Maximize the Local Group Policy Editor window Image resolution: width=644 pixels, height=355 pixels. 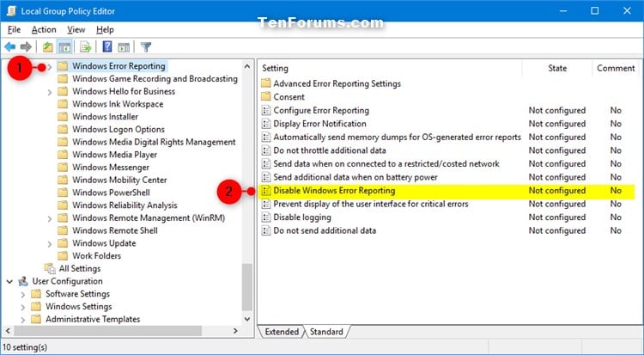(594, 10)
